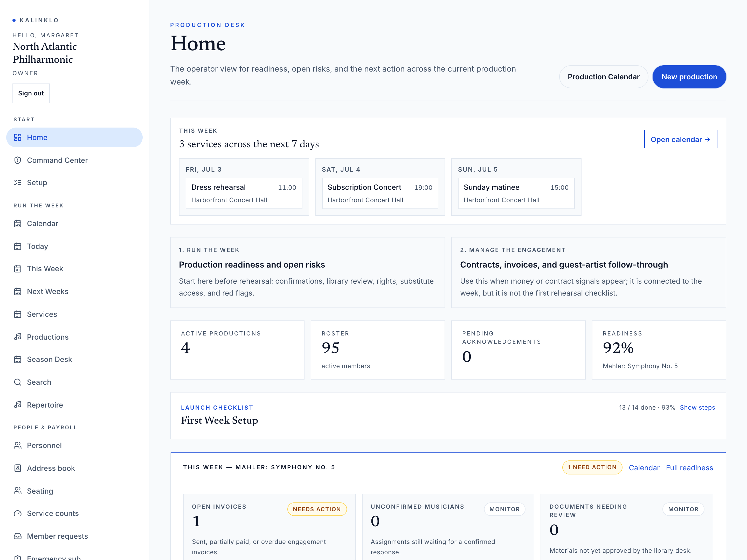Image resolution: width=747 pixels, height=560 pixels.
Task: Click the Service counts gauge icon
Action: (18, 513)
